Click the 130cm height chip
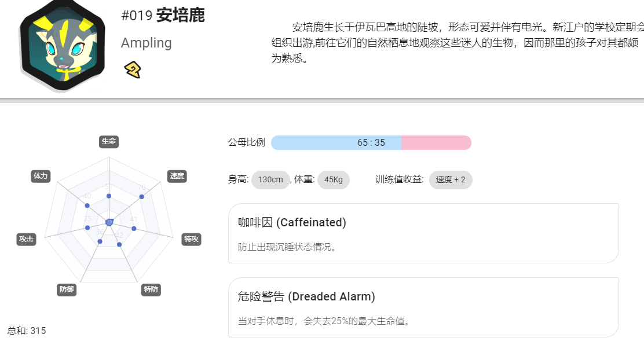This screenshot has height=345, width=644. (x=270, y=180)
